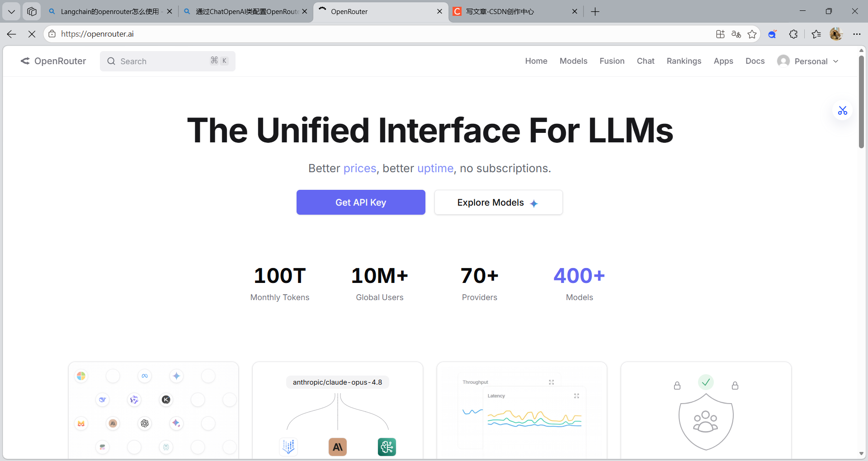Click the "10M+" Global Users figure
The image size is (868, 461).
pos(380,276)
